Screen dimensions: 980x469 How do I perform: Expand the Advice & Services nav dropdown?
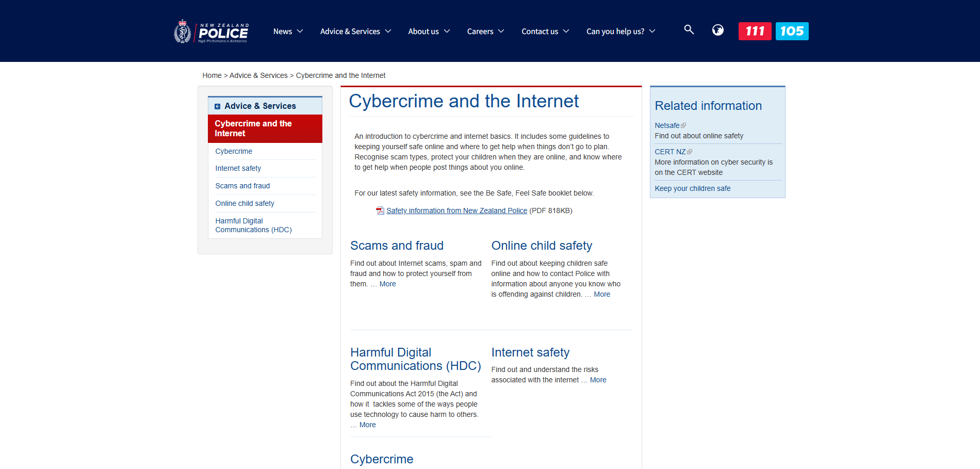click(x=355, y=31)
